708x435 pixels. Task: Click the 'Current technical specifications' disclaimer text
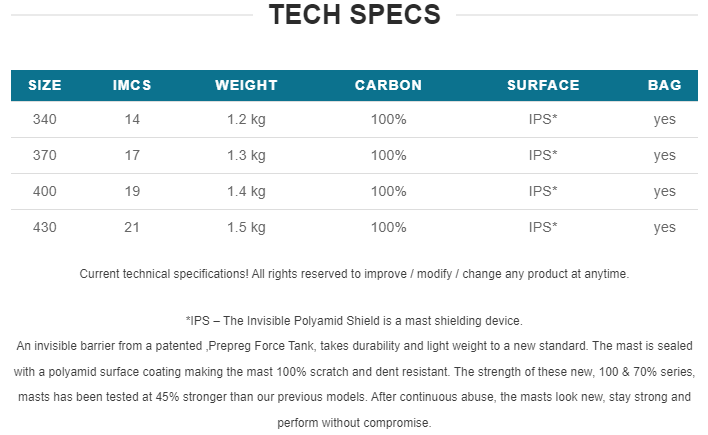click(x=354, y=274)
